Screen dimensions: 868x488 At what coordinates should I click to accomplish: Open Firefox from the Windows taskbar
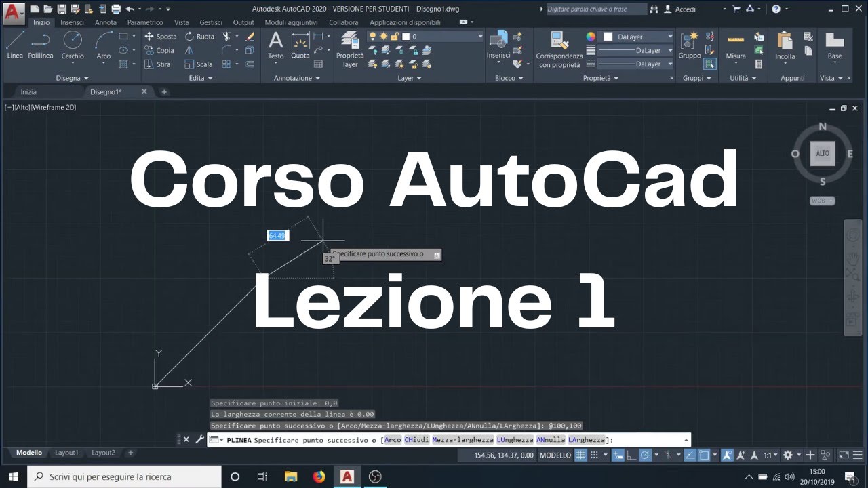(x=319, y=476)
